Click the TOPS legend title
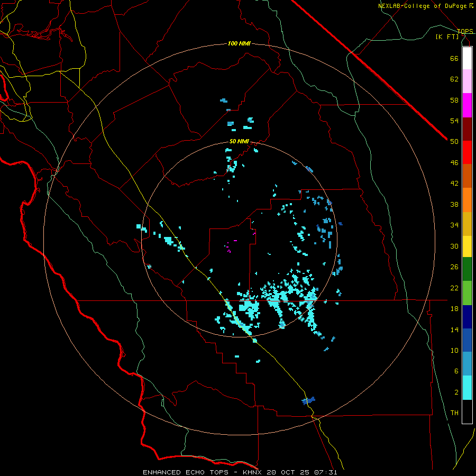 coord(465,31)
